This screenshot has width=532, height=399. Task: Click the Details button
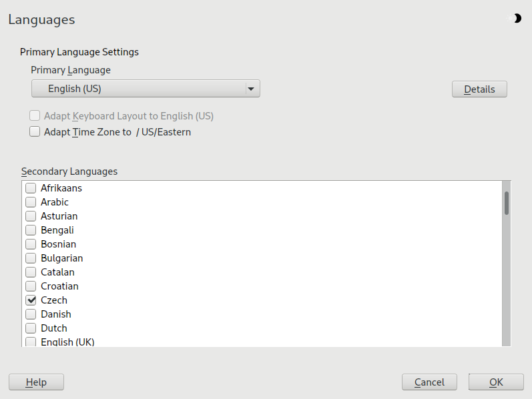[x=479, y=89]
